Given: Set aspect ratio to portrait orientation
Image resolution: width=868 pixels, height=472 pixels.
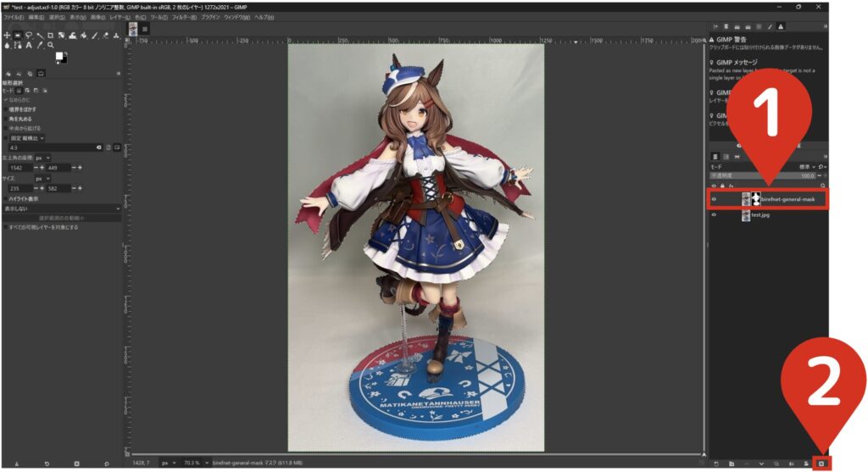Looking at the screenshot, I should click(x=108, y=147).
